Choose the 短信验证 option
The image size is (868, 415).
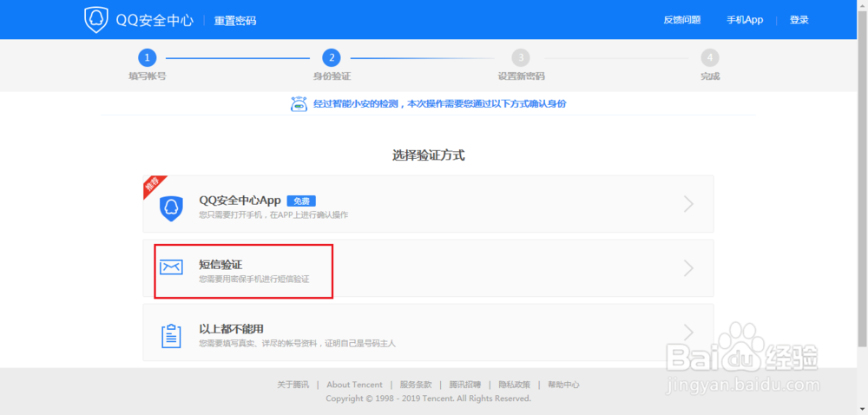pyautogui.click(x=428, y=268)
